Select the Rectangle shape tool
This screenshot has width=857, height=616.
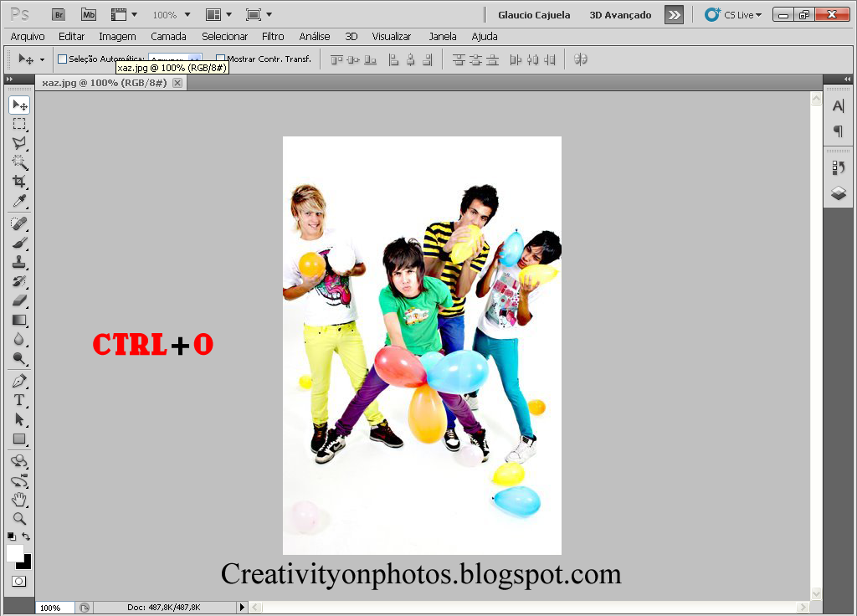19,439
